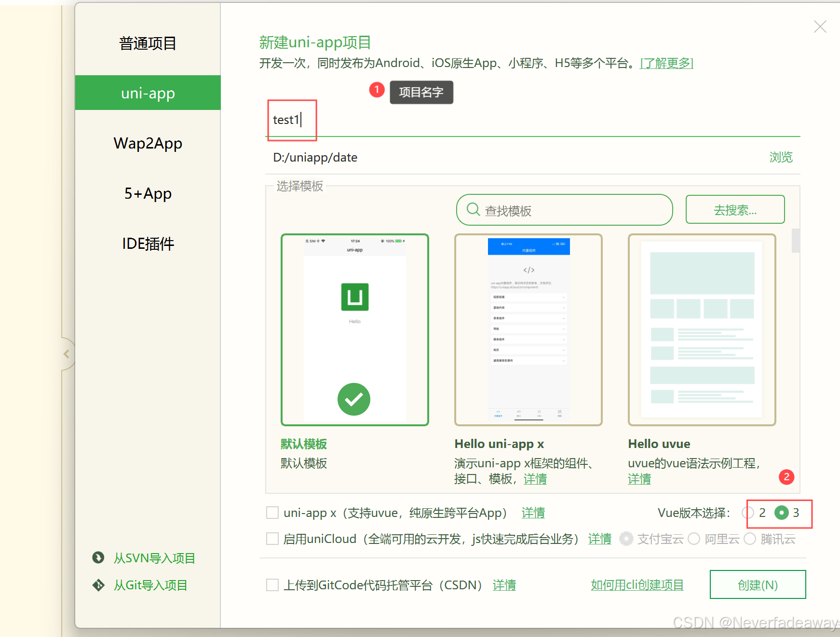Click the green 默认模板 title text
The width and height of the screenshot is (840, 637).
click(304, 444)
